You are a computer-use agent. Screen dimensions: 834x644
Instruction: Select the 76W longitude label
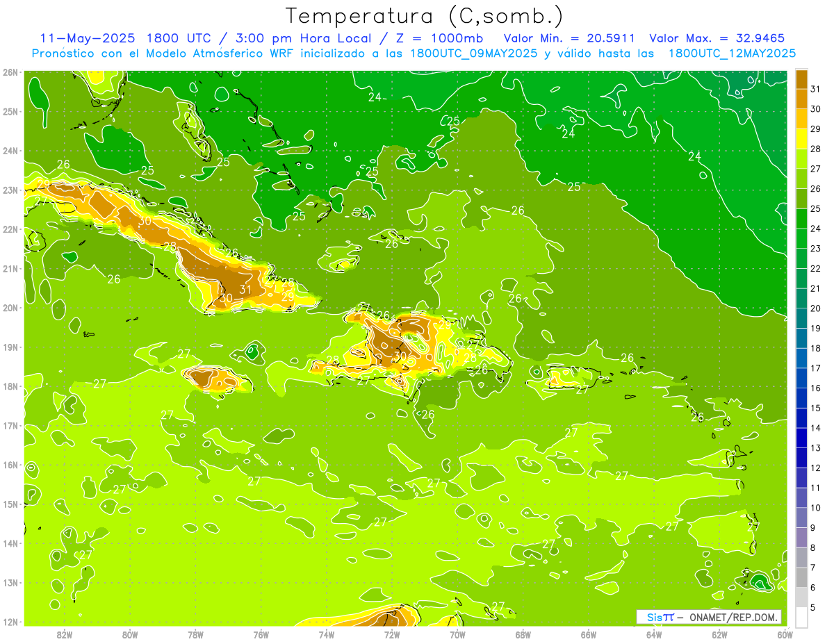(261, 634)
